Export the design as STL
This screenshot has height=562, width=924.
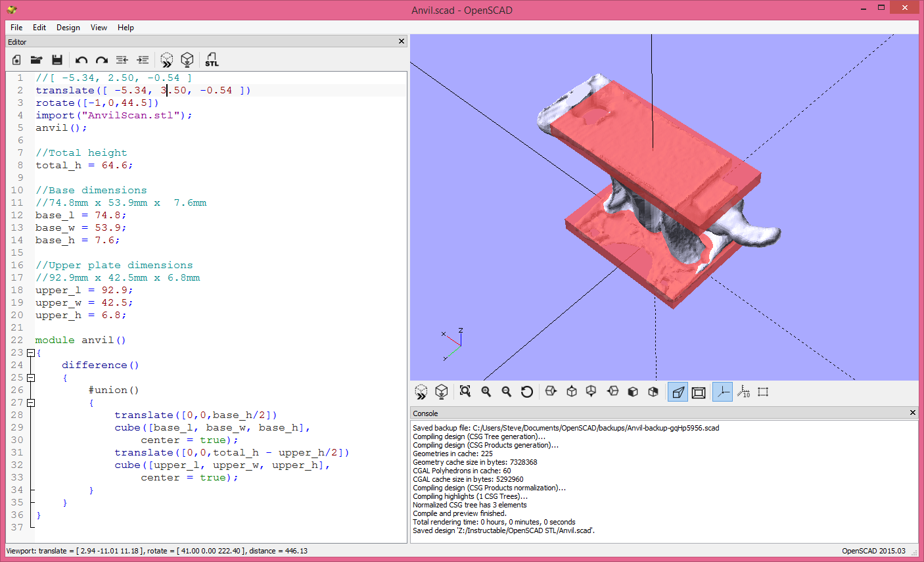click(212, 60)
